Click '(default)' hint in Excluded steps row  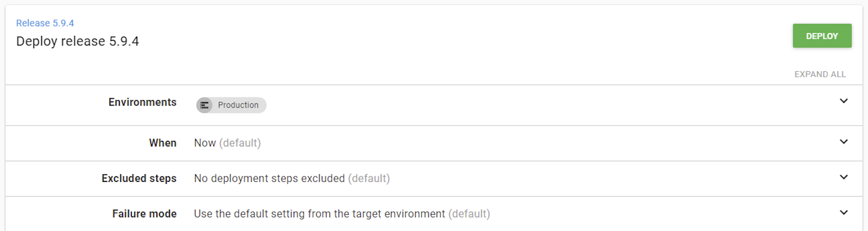pyautogui.click(x=369, y=178)
